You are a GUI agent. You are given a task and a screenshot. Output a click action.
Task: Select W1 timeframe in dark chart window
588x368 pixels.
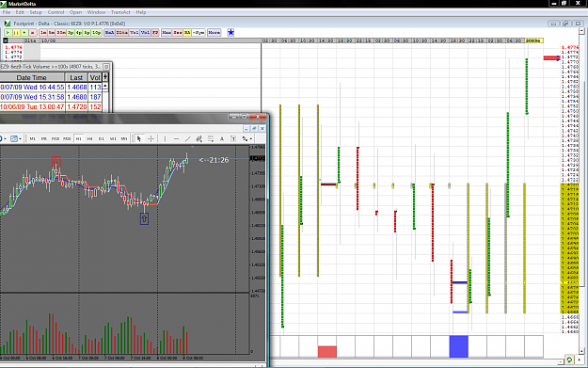click(113, 138)
